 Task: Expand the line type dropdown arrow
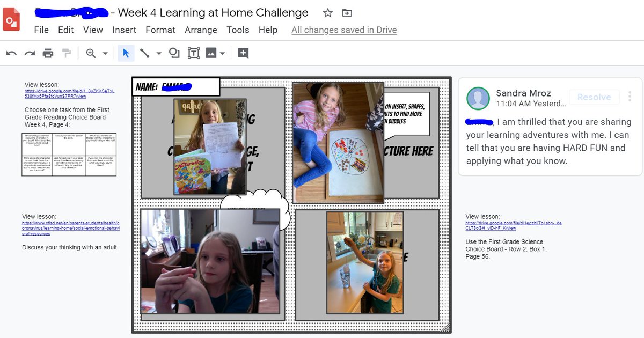159,53
